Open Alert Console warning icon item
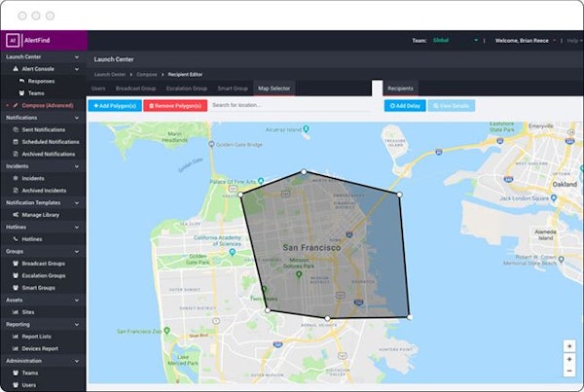 (16, 69)
